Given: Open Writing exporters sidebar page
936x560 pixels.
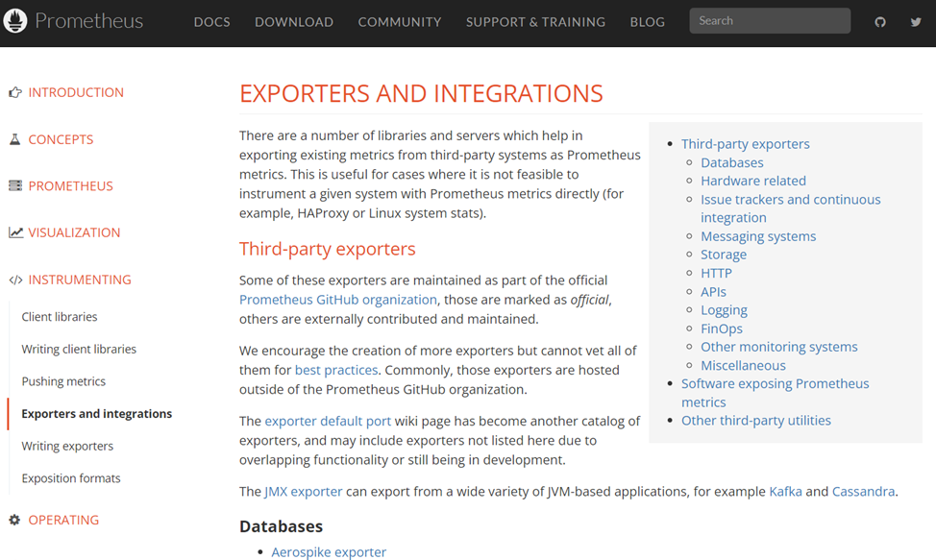Looking at the screenshot, I should coord(67,446).
